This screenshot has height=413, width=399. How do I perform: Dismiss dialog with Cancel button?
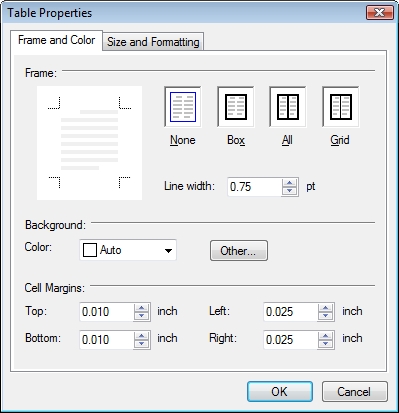pyautogui.click(x=354, y=392)
